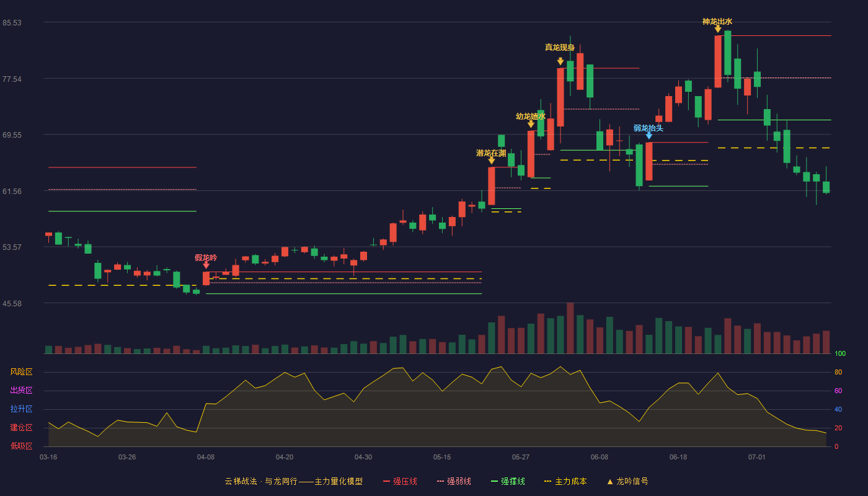The height and width of the screenshot is (496, 868).
Task: Click the 05-15 date label
Action: [442, 457]
